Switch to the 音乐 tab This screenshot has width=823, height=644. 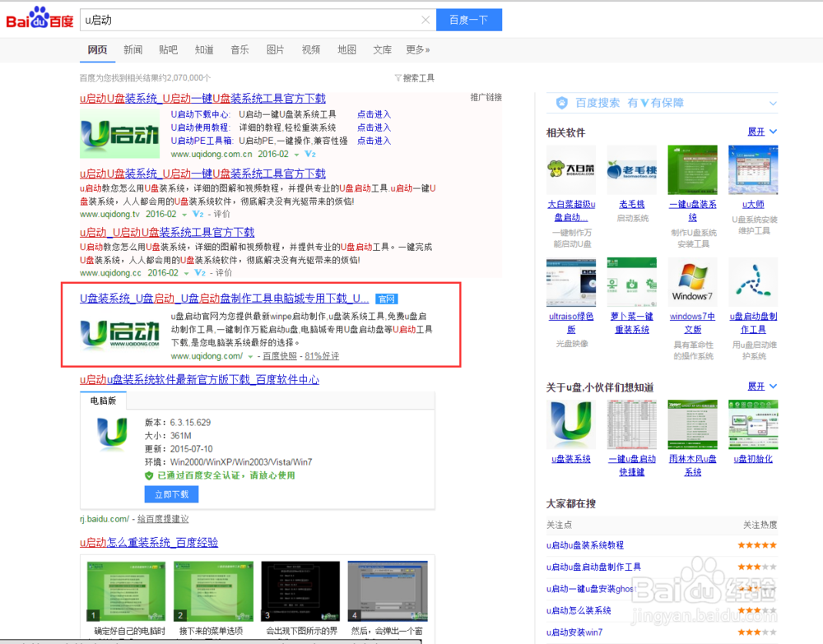coord(239,50)
